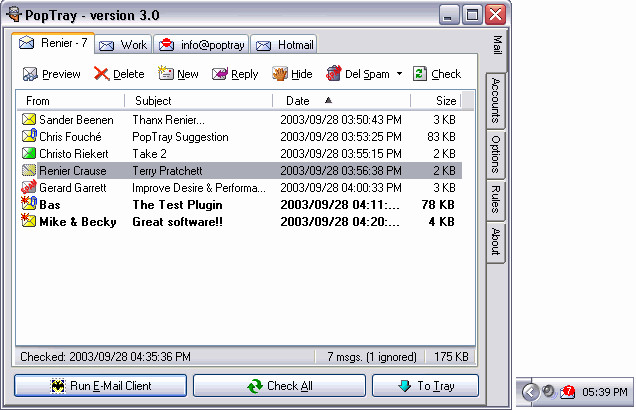Viewport: 636px width, 410px height.
Task: Sort by the Date column header
Action: coord(342,101)
